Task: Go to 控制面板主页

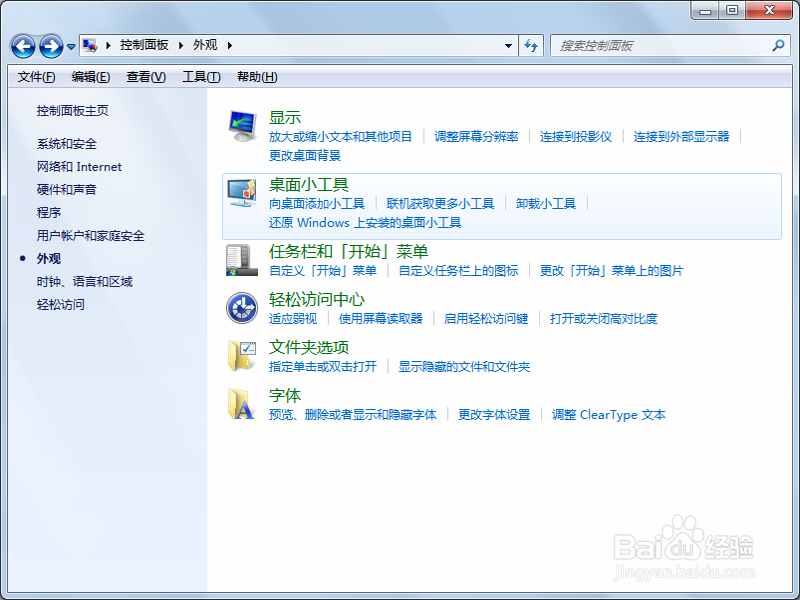Action: pyautogui.click(x=72, y=111)
